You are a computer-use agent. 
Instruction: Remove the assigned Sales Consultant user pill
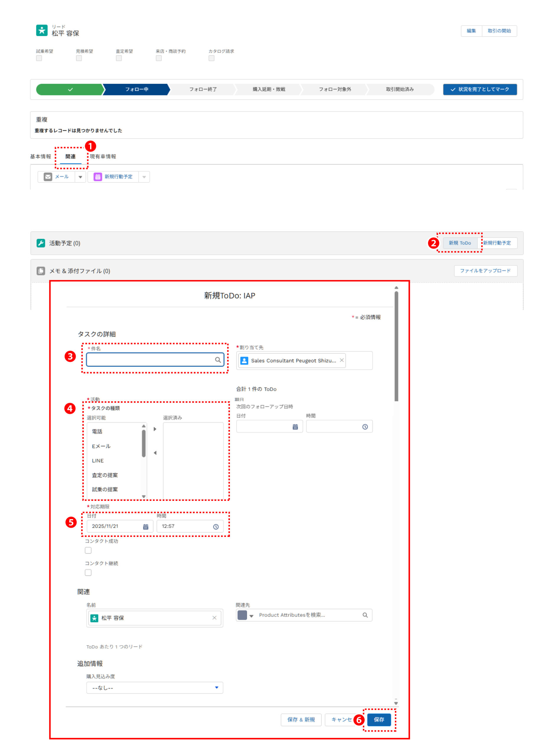coord(342,360)
